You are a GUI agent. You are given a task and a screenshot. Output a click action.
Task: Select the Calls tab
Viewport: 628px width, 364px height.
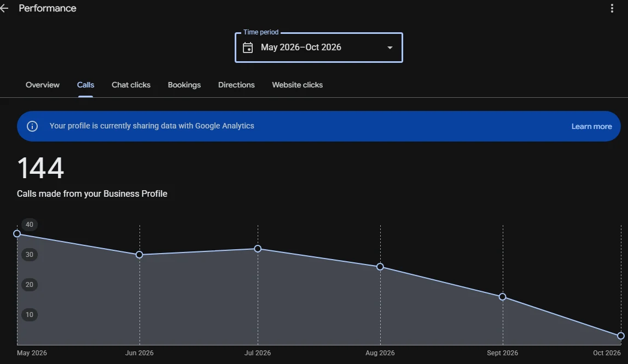pos(85,85)
